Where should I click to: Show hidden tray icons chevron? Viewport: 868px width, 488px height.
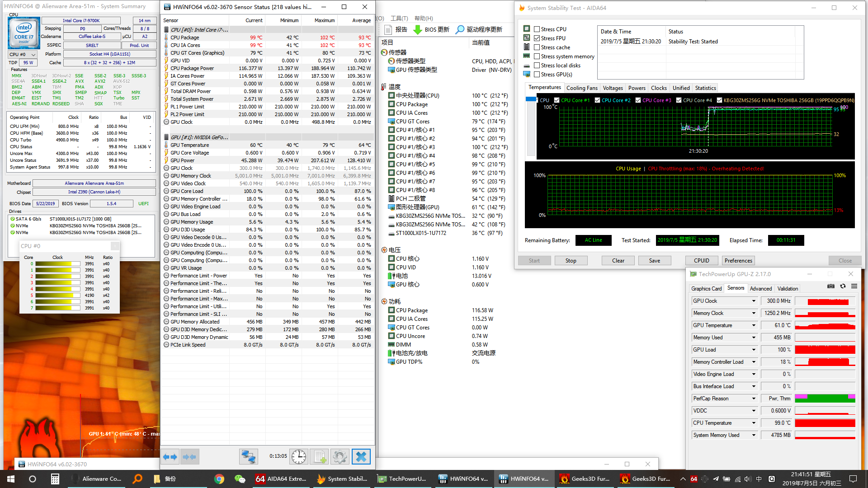683,479
